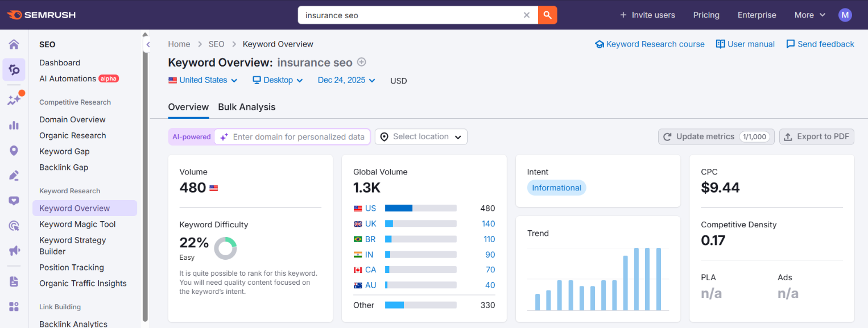The width and height of the screenshot is (868, 328).
Task: Open the Local map pin icon
Action: 14,151
